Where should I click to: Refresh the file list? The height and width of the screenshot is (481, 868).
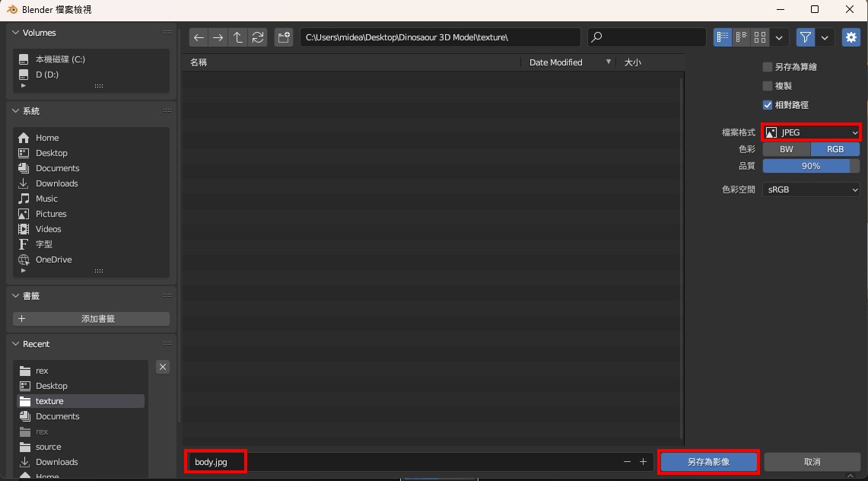click(258, 37)
